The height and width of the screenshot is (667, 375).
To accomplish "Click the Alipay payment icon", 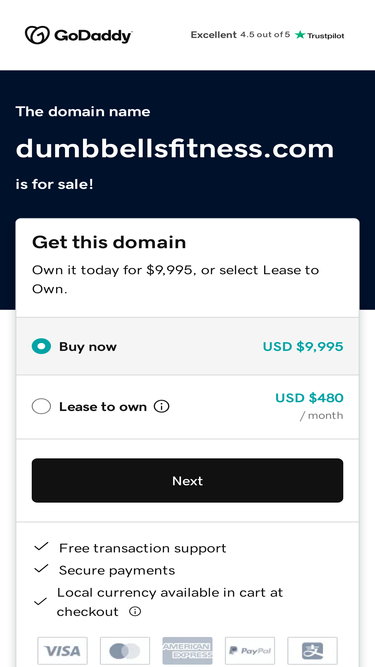I will tap(312, 650).
